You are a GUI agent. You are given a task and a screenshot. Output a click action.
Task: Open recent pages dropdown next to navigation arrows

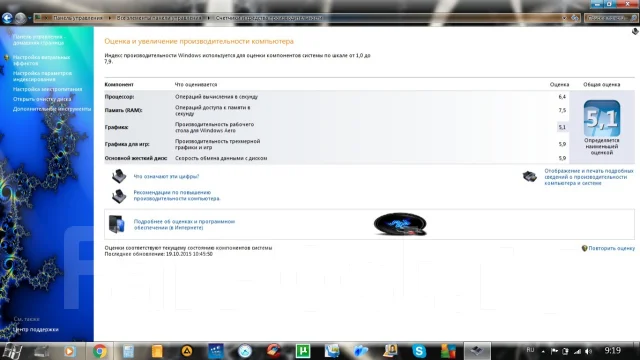tap(29, 18)
